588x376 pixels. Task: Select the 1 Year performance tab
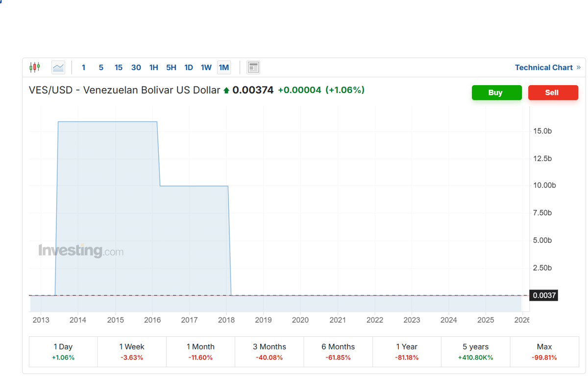click(407, 352)
